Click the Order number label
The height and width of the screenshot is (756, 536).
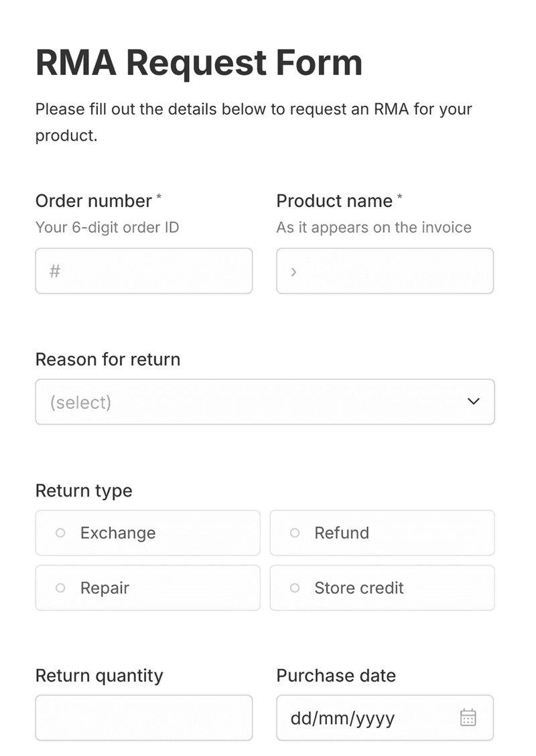click(x=94, y=201)
